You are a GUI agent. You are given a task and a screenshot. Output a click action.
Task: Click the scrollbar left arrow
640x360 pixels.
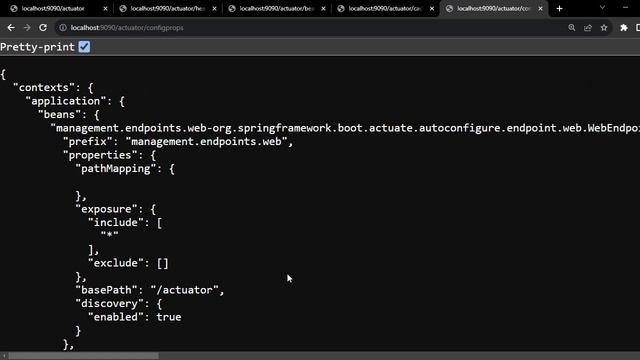click(4, 356)
